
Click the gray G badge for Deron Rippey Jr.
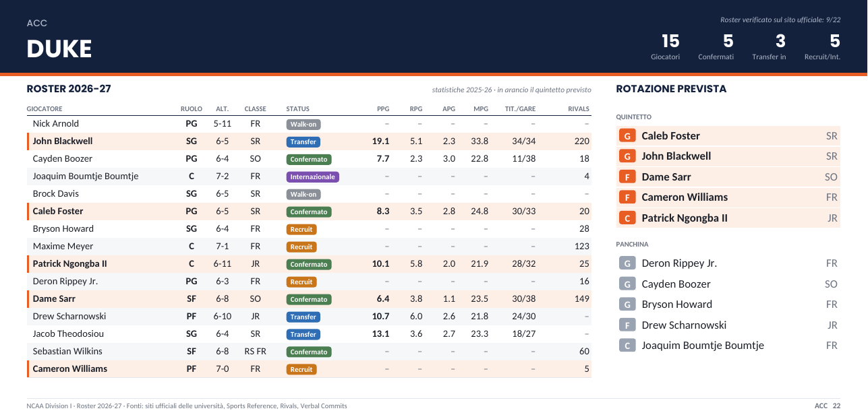click(628, 263)
